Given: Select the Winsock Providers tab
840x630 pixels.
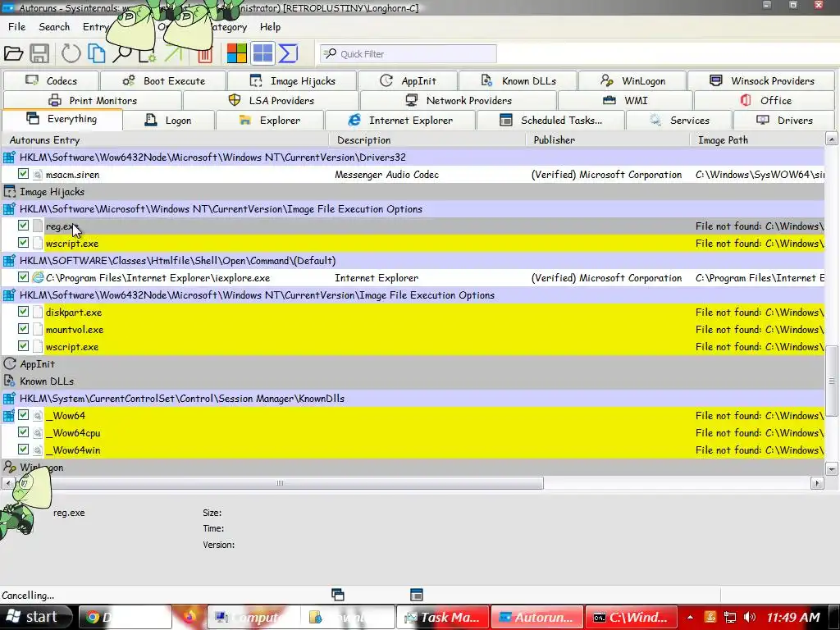Looking at the screenshot, I should point(761,81).
